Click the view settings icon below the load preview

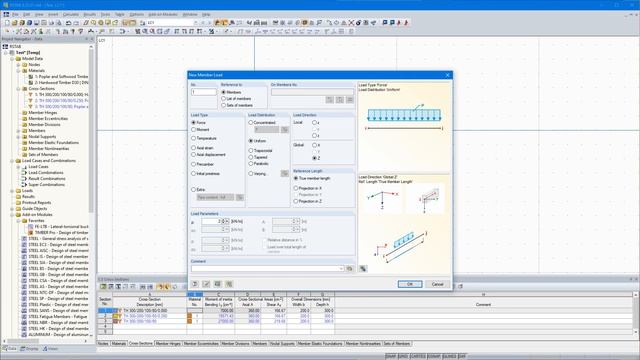363,269
